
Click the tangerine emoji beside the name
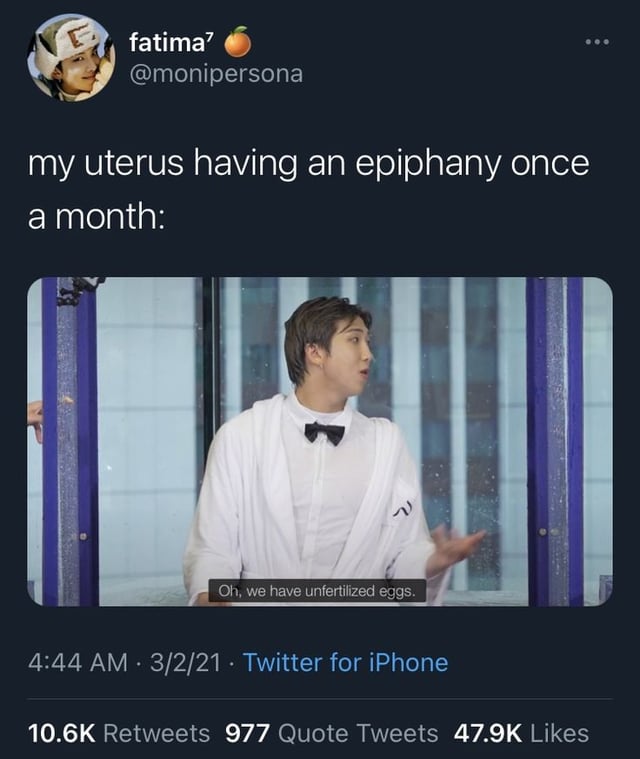click(x=237, y=43)
